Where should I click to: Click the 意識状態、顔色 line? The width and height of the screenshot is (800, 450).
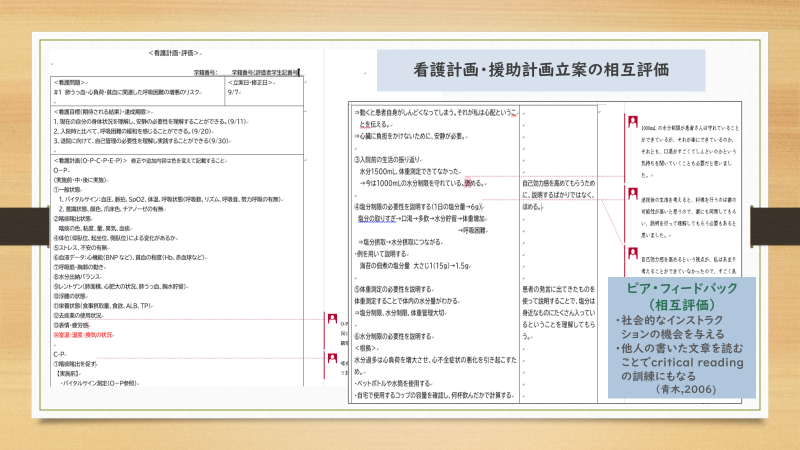pyautogui.click(x=112, y=209)
